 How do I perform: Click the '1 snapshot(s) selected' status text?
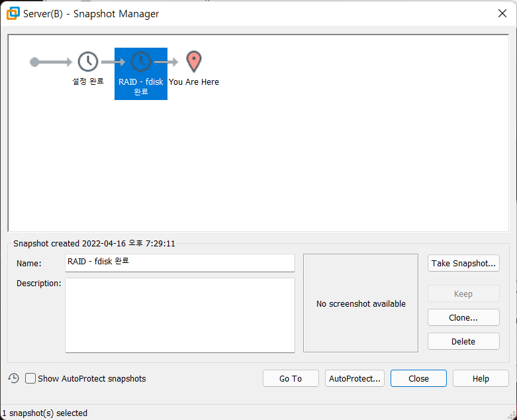click(45, 413)
